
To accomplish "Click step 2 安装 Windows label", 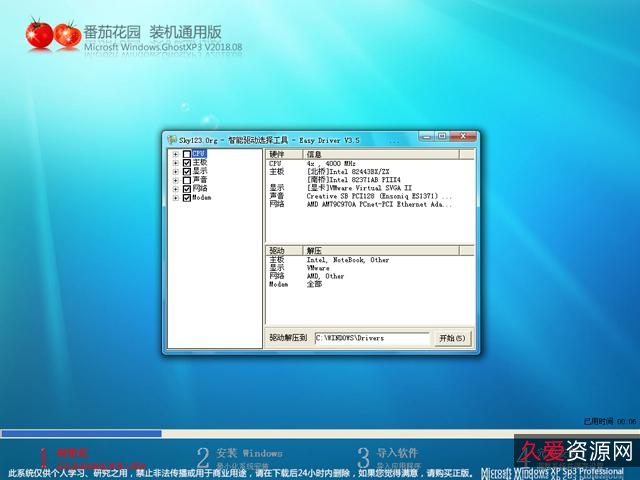I will pos(249,453).
